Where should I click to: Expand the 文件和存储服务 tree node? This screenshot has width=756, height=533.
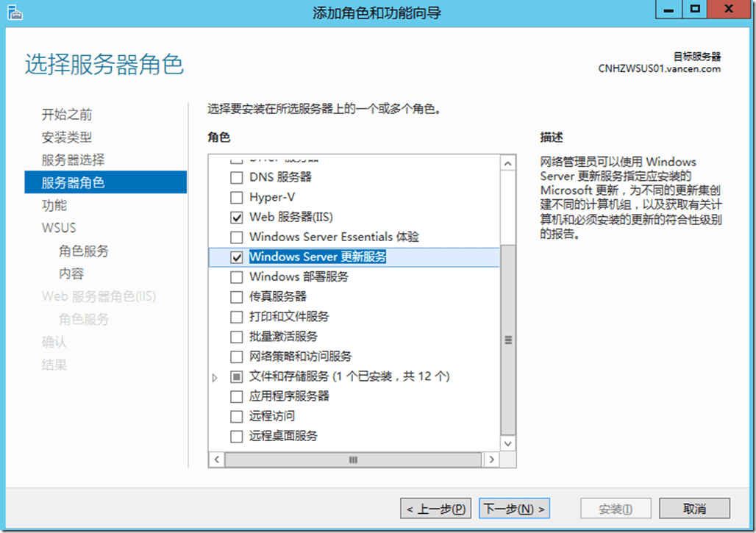pos(215,377)
